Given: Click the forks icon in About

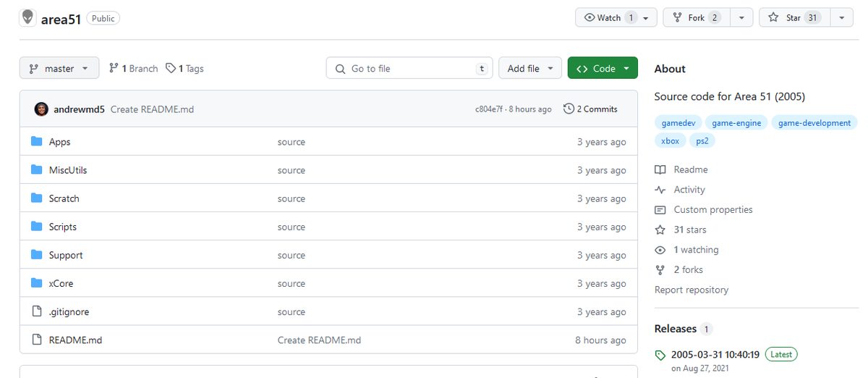Looking at the screenshot, I should click(660, 269).
